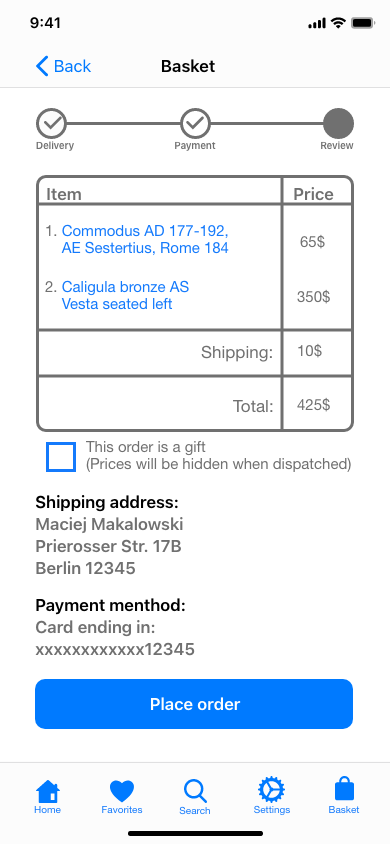Screen dimensions: 390x844
Task: Tap the Search tab label
Action: click(195, 811)
